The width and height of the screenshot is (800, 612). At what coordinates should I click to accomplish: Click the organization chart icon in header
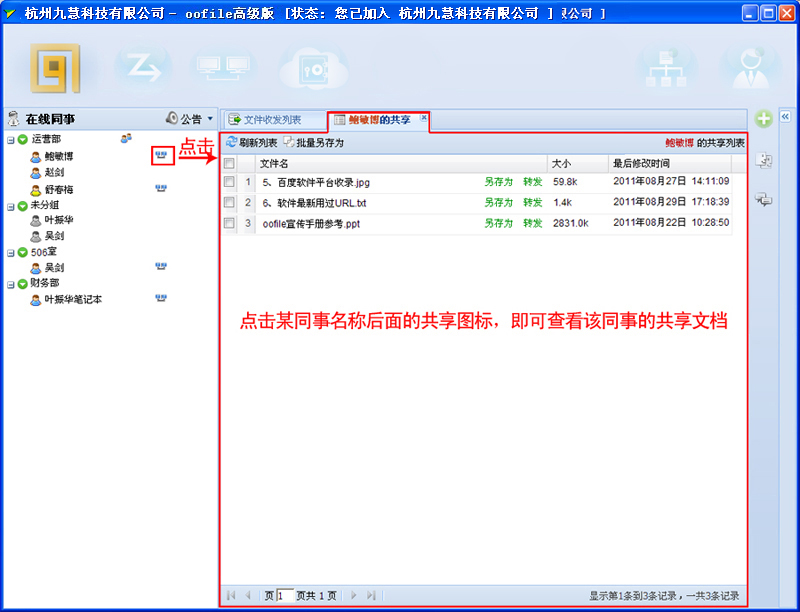click(667, 68)
